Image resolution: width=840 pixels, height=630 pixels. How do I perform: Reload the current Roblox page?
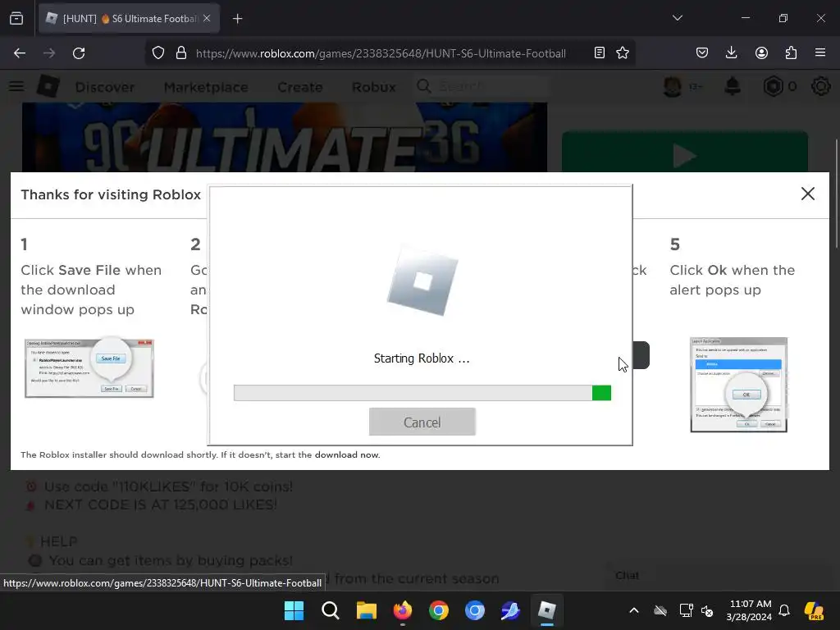(79, 53)
